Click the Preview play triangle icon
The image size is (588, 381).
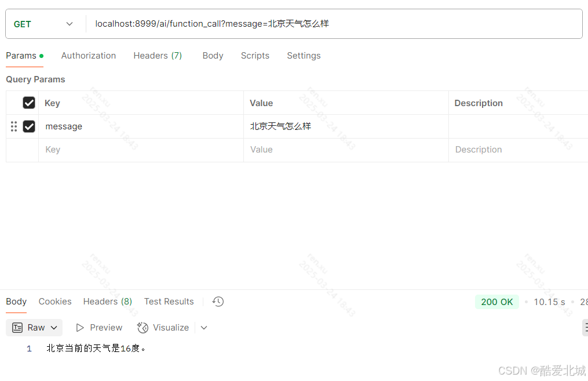point(81,328)
